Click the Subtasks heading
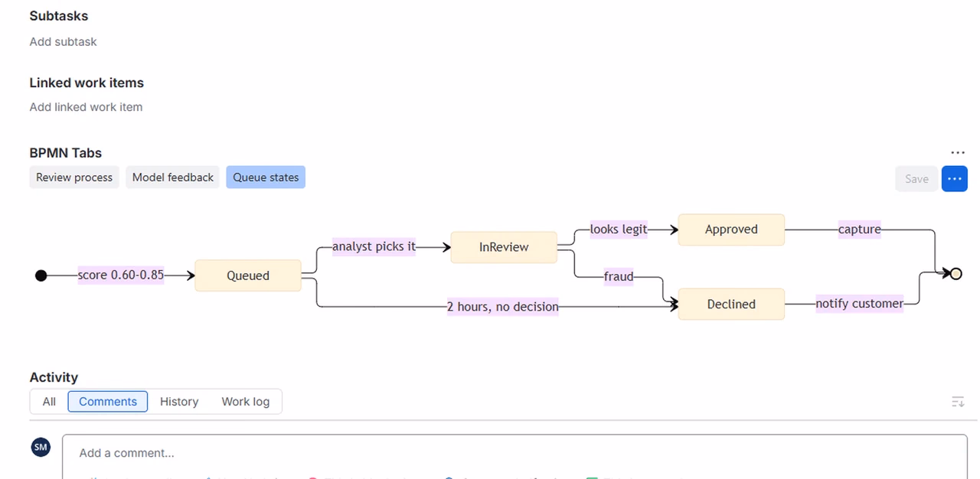980x479 pixels. (59, 16)
